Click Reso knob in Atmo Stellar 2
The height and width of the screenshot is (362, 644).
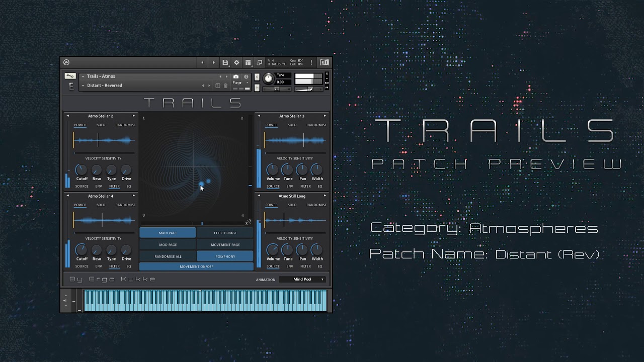97,170
